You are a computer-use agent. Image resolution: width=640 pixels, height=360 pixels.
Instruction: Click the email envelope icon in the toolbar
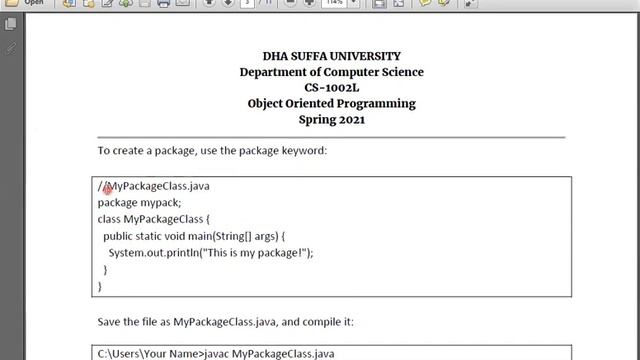182,3
